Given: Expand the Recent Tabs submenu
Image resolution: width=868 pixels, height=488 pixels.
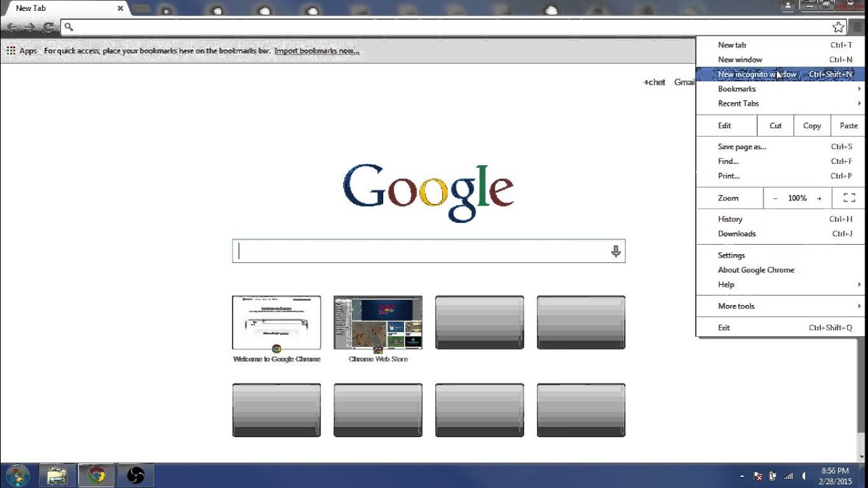Looking at the screenshot, I should click(781, 104).
